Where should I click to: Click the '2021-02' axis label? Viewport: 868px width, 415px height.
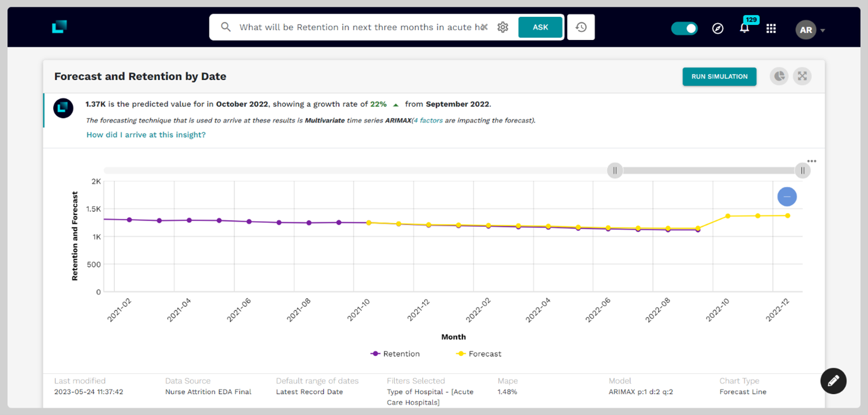(119, 309)
